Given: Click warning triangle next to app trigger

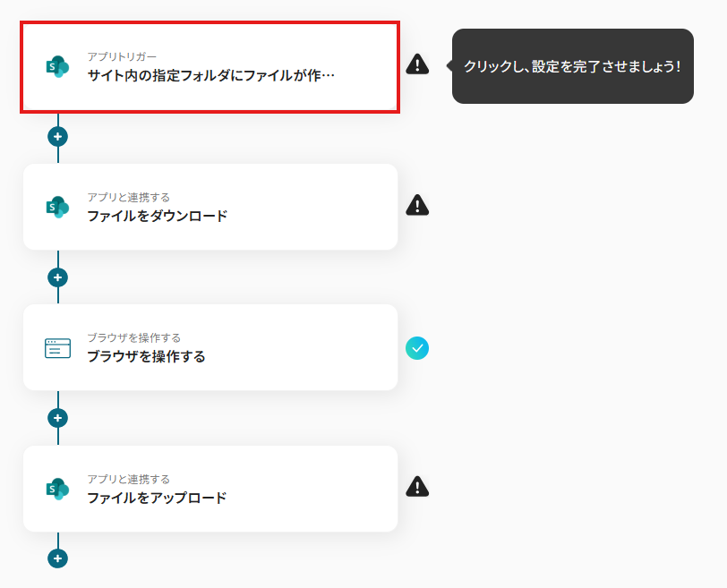Looking at the screenshot, I should point(417,64).
